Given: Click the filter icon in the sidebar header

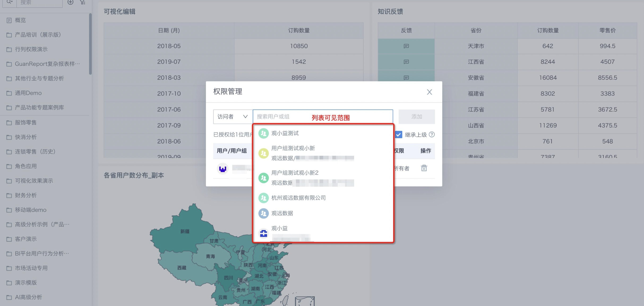Looking at the screenshot, I should 83,2.
